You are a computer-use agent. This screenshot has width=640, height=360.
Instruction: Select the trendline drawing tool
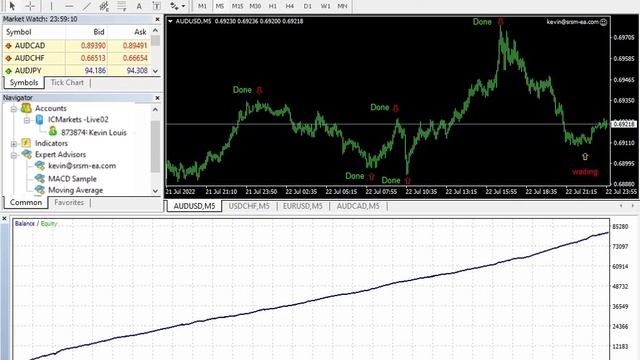[87, 6]
